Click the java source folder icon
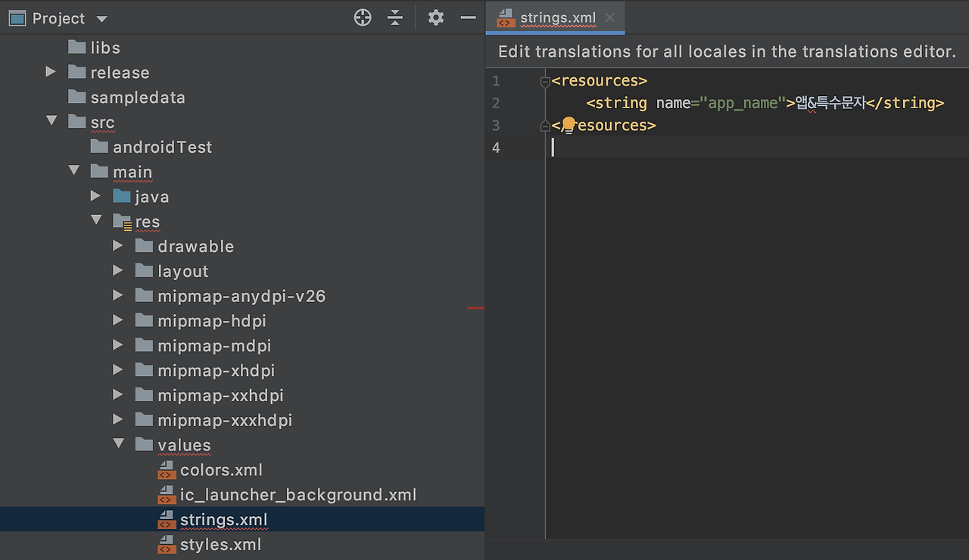The image size is (969, 560). click(121, 197)
